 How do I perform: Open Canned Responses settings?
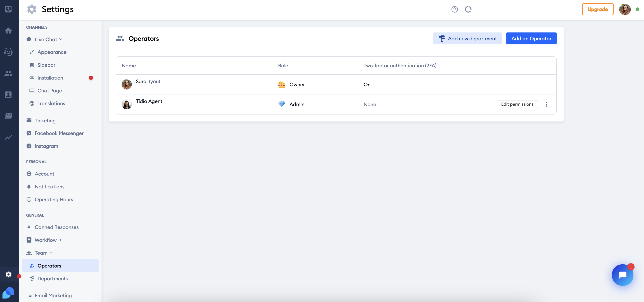pyautogui.click(x=57, y=227)
